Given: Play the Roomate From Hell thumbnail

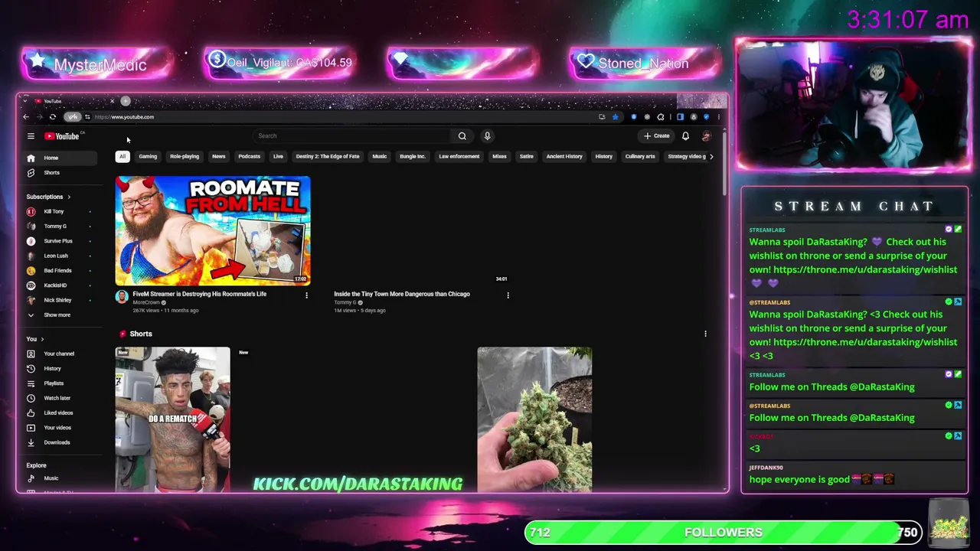Looking at the screenshot, I should click(213, 230).
